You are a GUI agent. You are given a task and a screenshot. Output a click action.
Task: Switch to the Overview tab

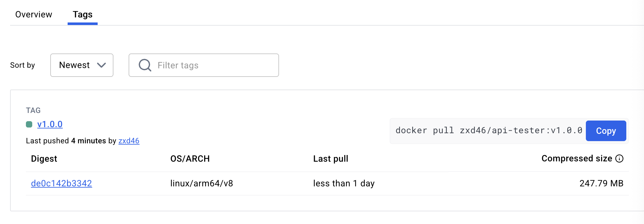(33, 15)
